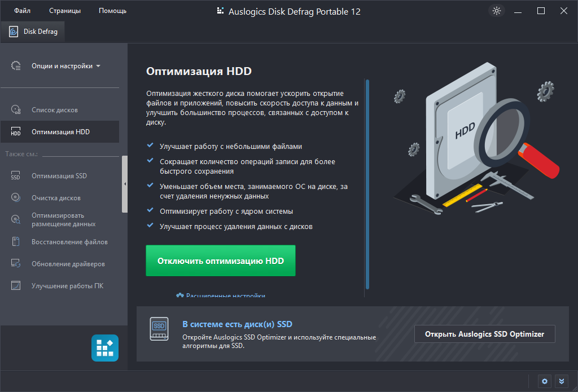Click the file recovery icon
Image resolution: width=578 pixels, height=392 pixels.
point(15,241)
